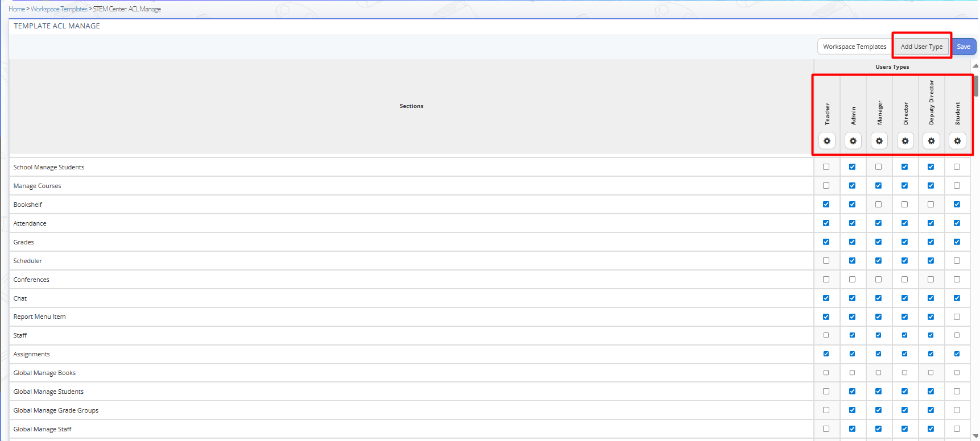Image resolution: width=980 pixels, height=441 pixels.
Task: Click the Add User Type button
Action: click(921, 47)
